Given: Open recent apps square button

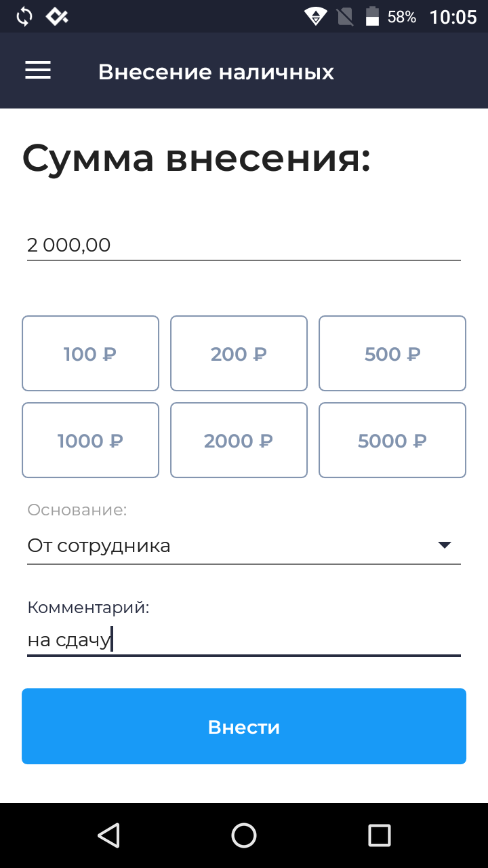Looking at the screenshot, I should click(x=379, y=835).
